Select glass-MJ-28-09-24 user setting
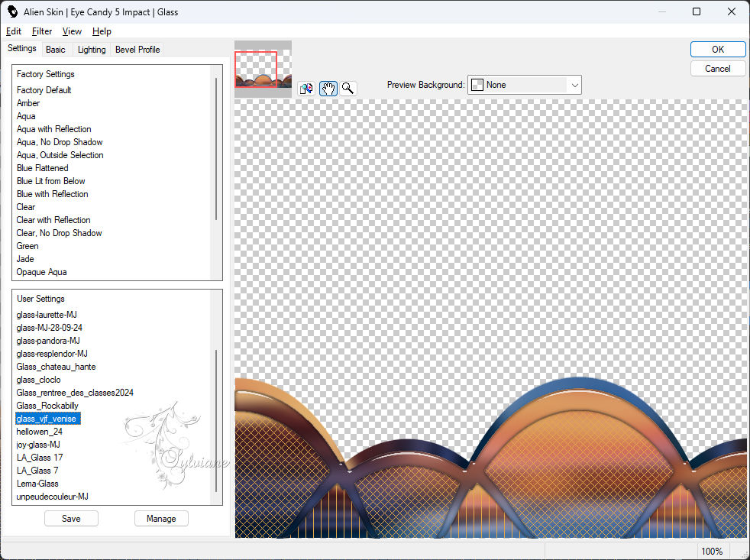This screenshot has width=750, height=560. point(50,328)
